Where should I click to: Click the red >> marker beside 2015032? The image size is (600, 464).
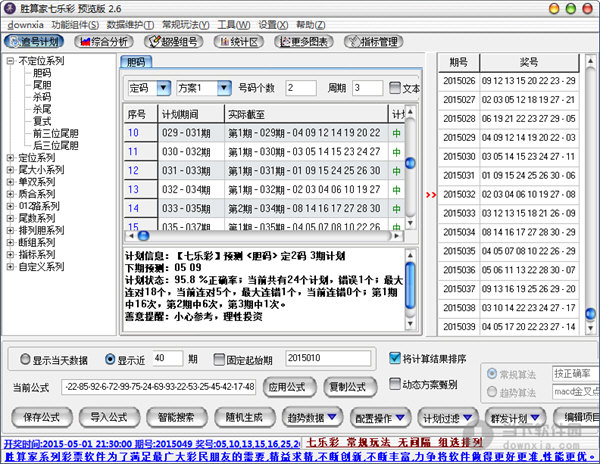(431, 195)
